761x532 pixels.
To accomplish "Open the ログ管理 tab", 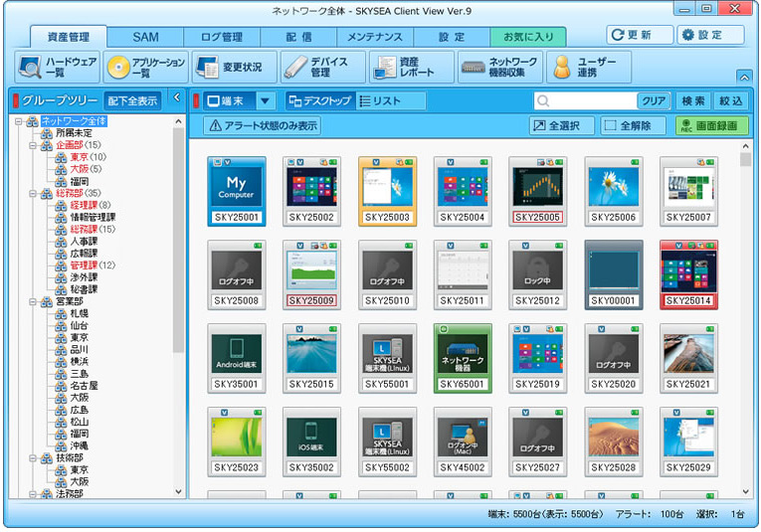I will tap(222, 37).
